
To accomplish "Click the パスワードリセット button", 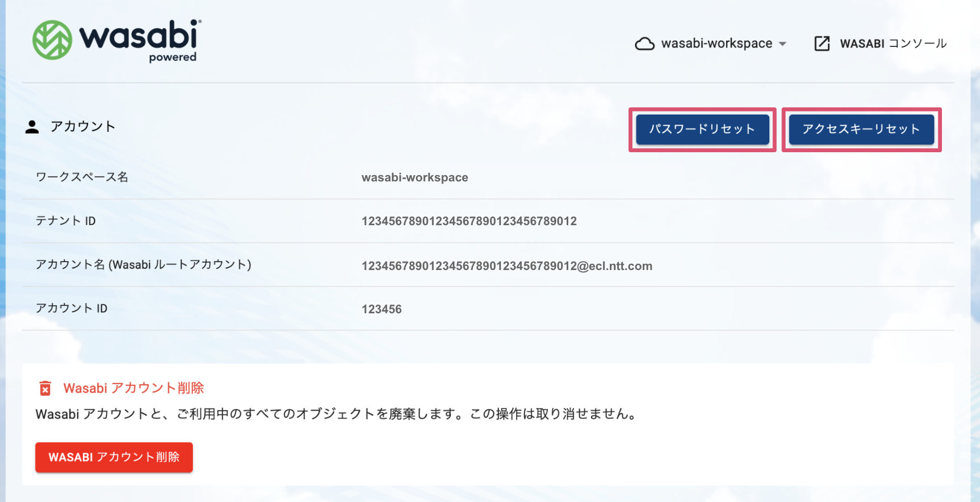I will (702, 129).
